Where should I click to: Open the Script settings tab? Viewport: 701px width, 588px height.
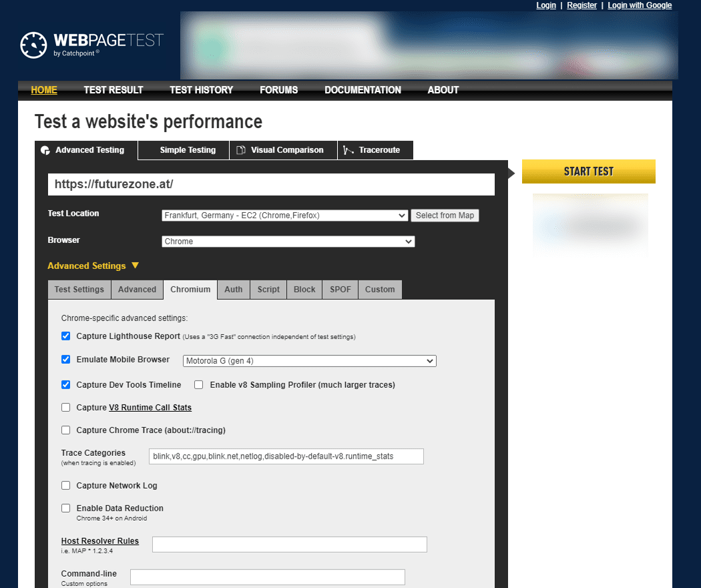coord(268,290)
